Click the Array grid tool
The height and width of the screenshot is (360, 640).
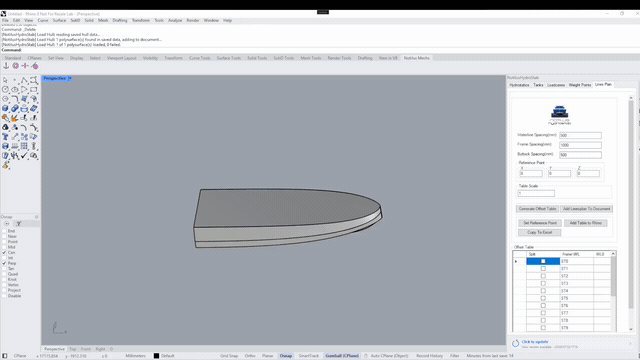point(24,146)
